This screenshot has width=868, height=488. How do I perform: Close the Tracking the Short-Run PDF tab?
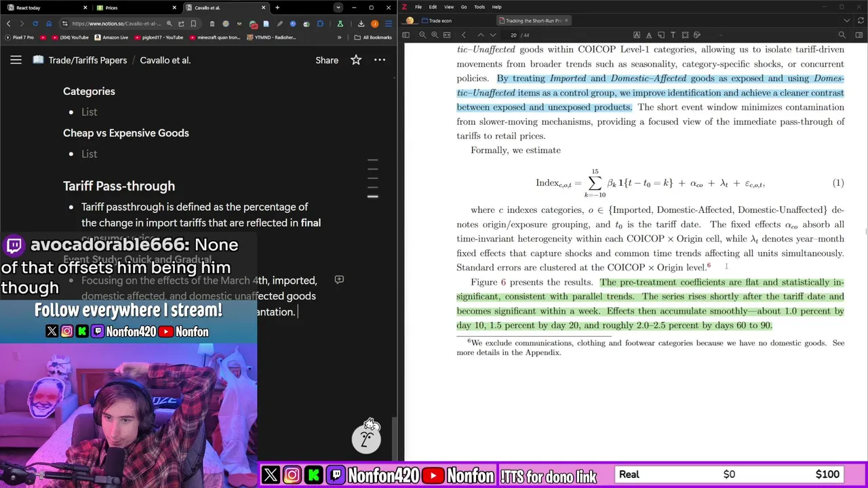coord(566,20)
